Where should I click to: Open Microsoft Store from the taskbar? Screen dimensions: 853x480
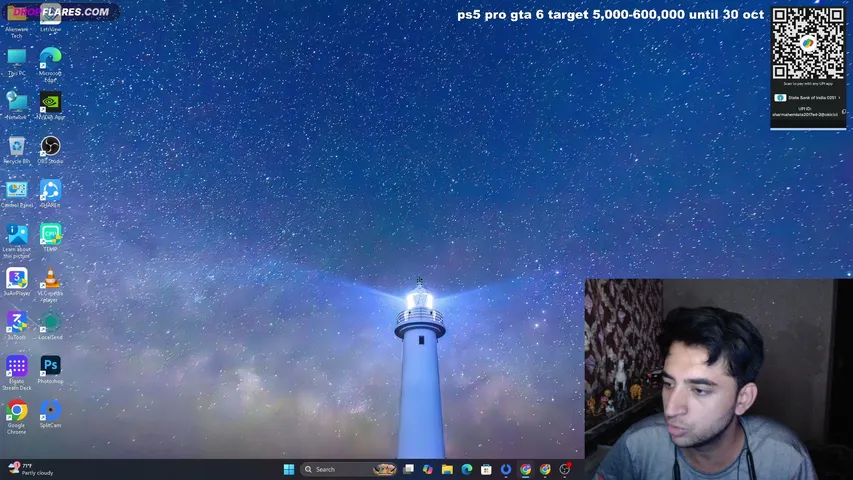pos(486,469)
